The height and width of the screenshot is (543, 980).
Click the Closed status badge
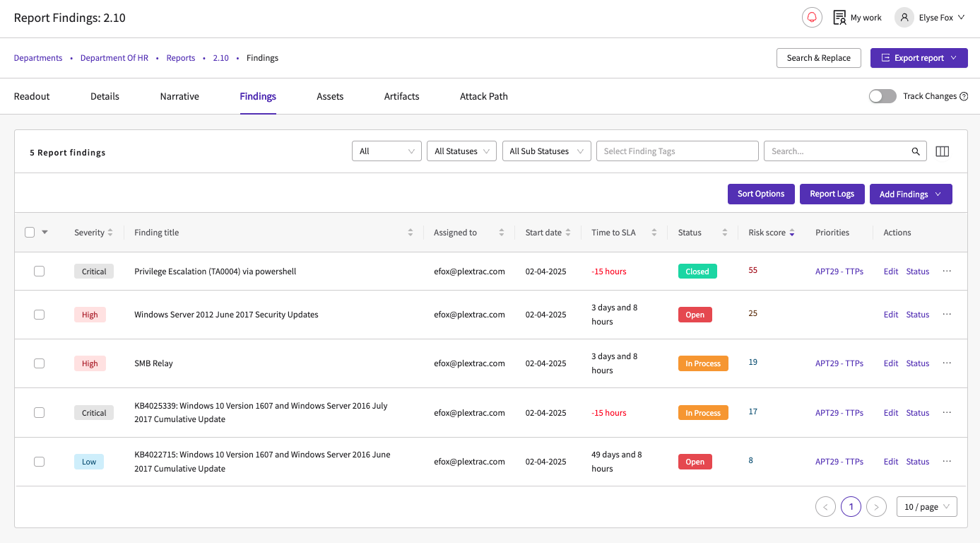[x=697, y=271]
